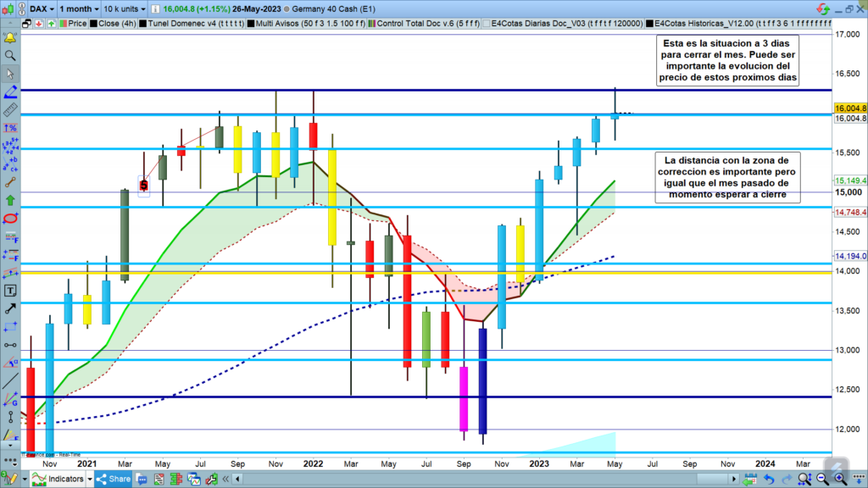Select the green up arrow tool
This screenshot has height=488, width=868.
click(x=10, y=200)
